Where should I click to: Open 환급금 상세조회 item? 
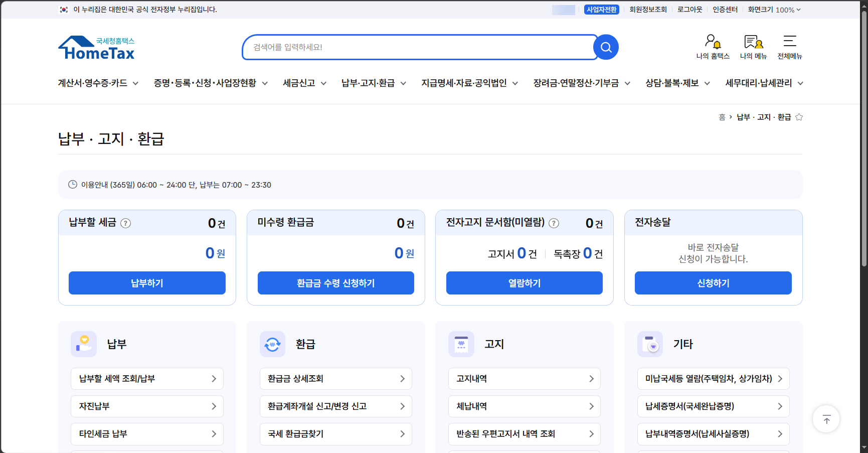coord(336,379)
